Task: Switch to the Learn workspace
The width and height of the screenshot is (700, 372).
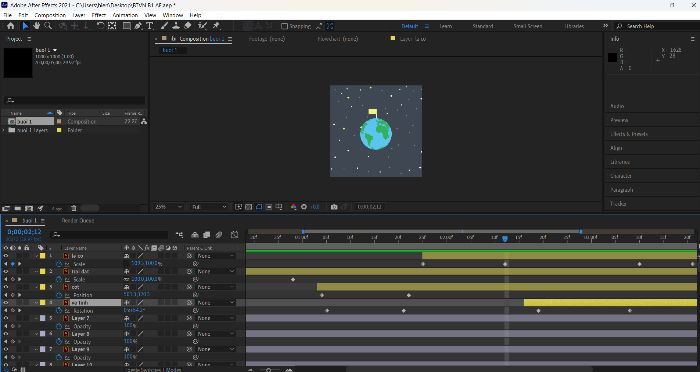Action: tap(446, 26)
